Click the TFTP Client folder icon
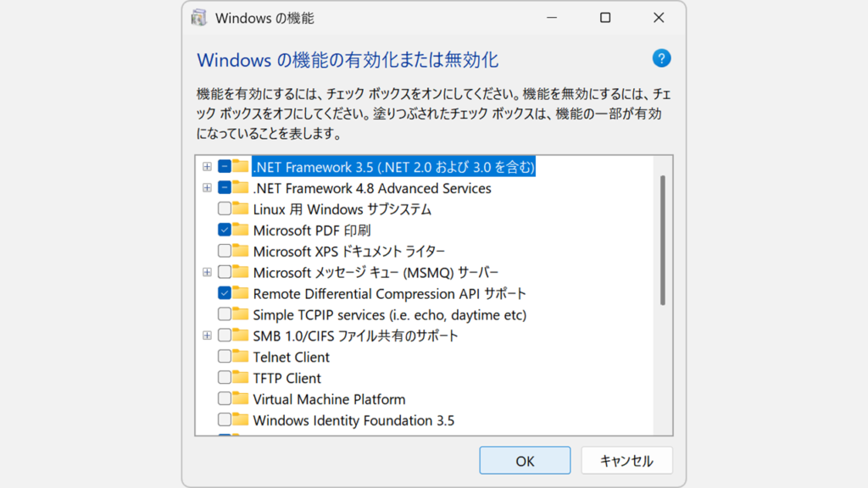The image size is (868, 488). [x=241, y=378]
